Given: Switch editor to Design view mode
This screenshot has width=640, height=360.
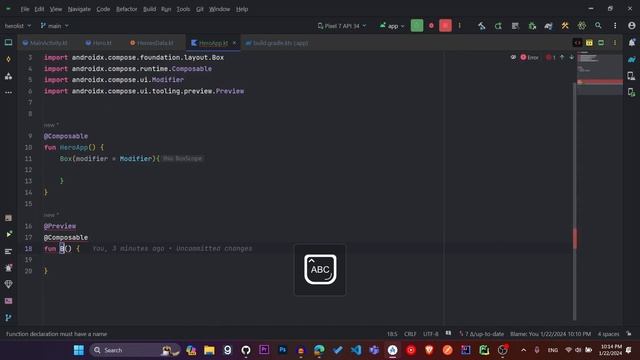Looking at the screenshot, I should point(601,43).
